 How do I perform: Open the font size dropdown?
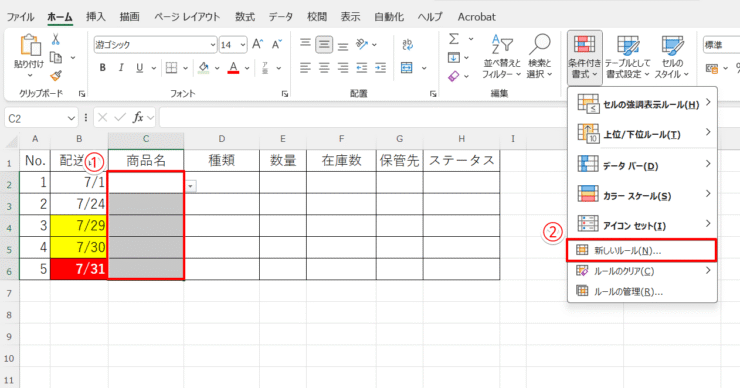[x=243, y=45]
